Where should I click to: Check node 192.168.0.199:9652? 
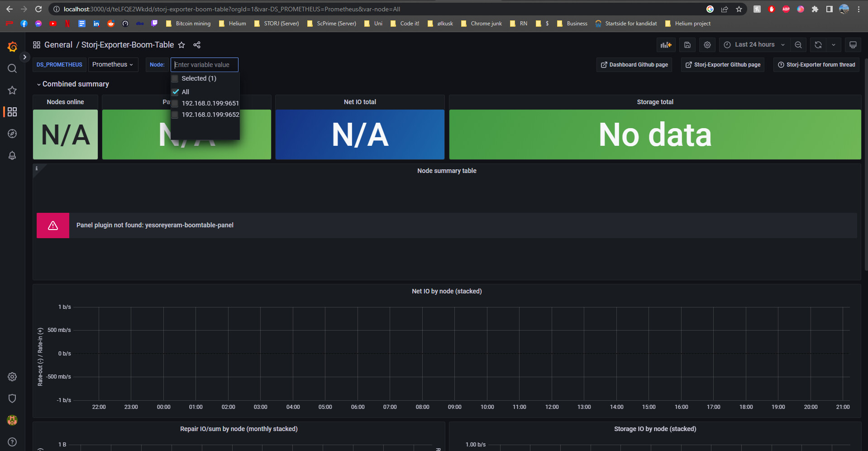point(175,115)
